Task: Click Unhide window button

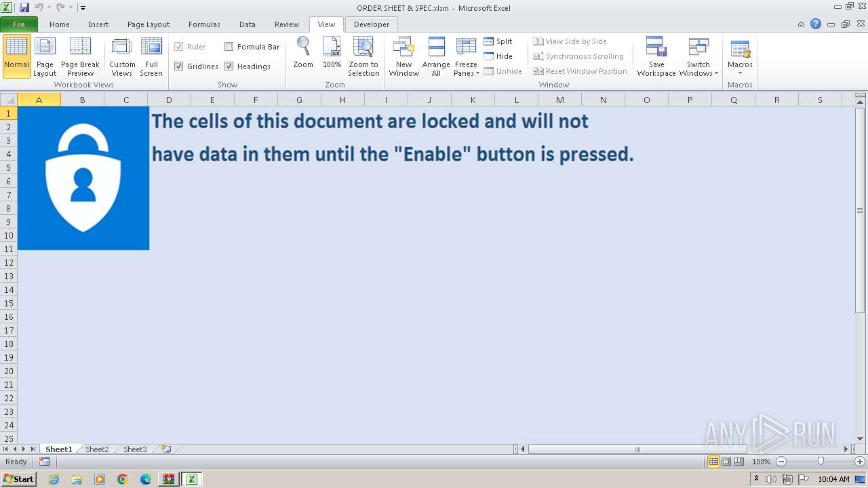Action: coord(502,71)
